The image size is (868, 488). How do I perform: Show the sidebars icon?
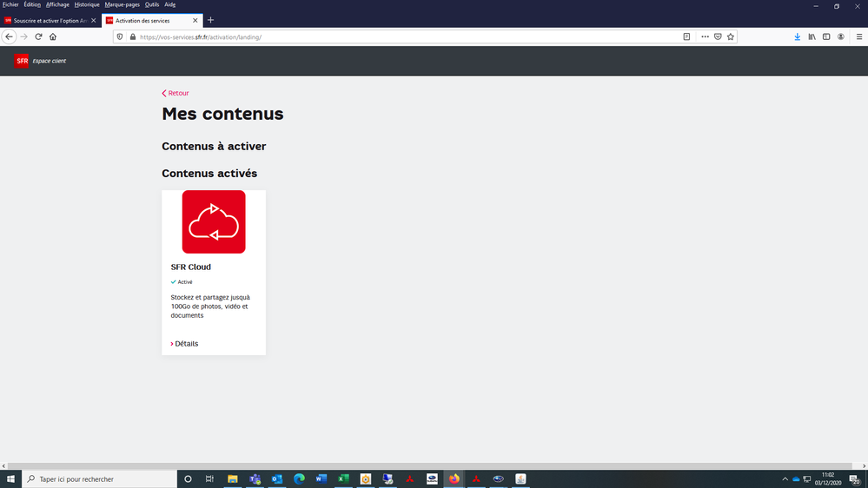[x=826, y=36]
